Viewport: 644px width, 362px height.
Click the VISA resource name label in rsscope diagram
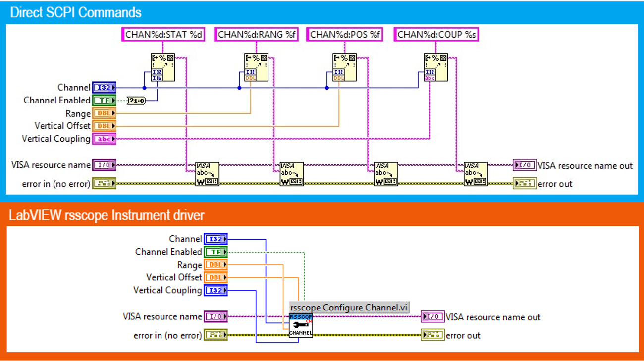point(162,316)
